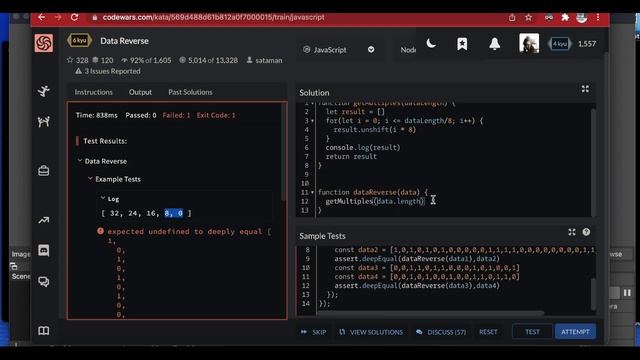Collapse the Log section
The width and height of the screenshot is (640, 360).
(103, 198)
